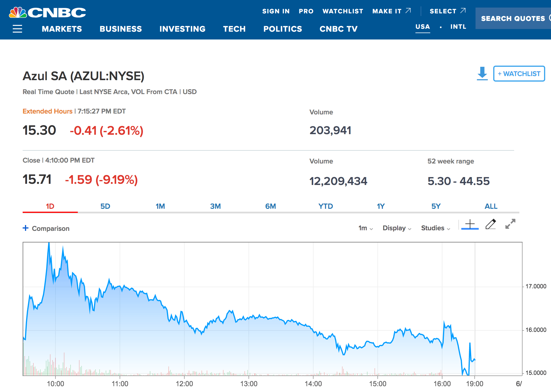This screenshot has height=392, width=551.
Task: Select the 5D chart range tab
Action: (105, 206)
